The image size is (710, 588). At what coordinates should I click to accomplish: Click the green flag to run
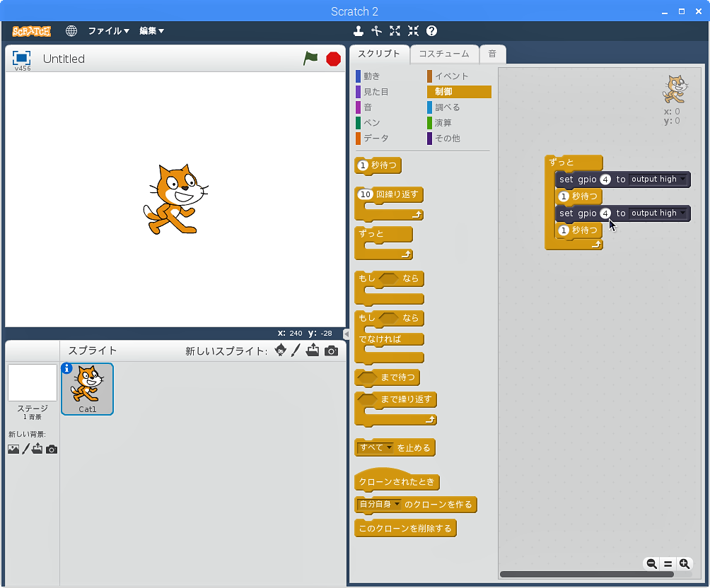click(310, 59)
